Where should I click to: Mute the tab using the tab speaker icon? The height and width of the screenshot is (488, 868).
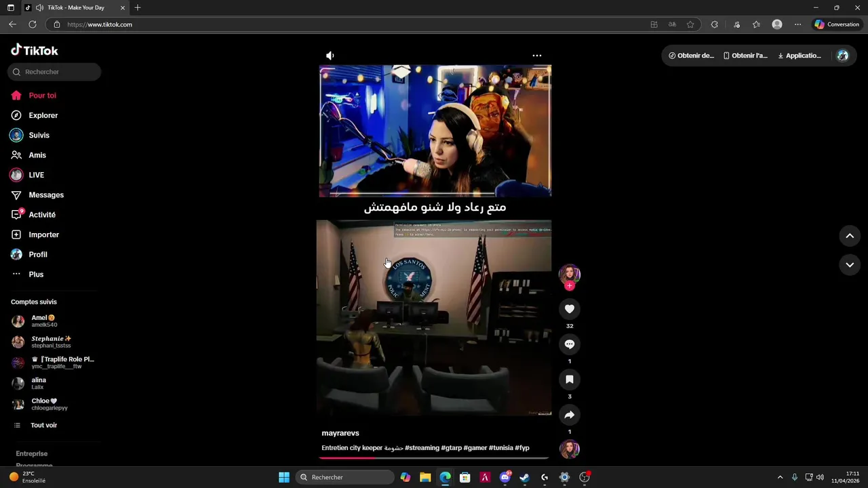point(40,7)
